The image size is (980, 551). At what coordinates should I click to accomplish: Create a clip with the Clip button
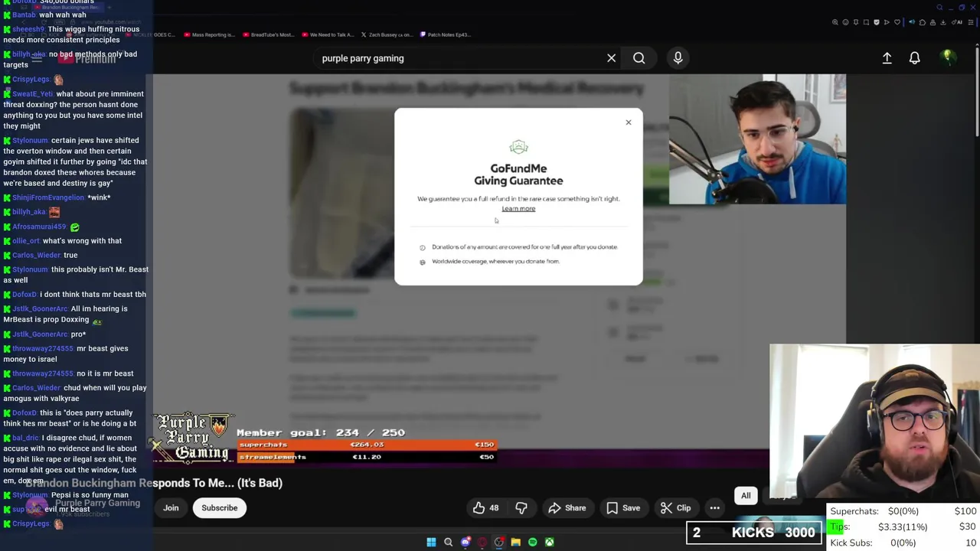coord(676,508)
